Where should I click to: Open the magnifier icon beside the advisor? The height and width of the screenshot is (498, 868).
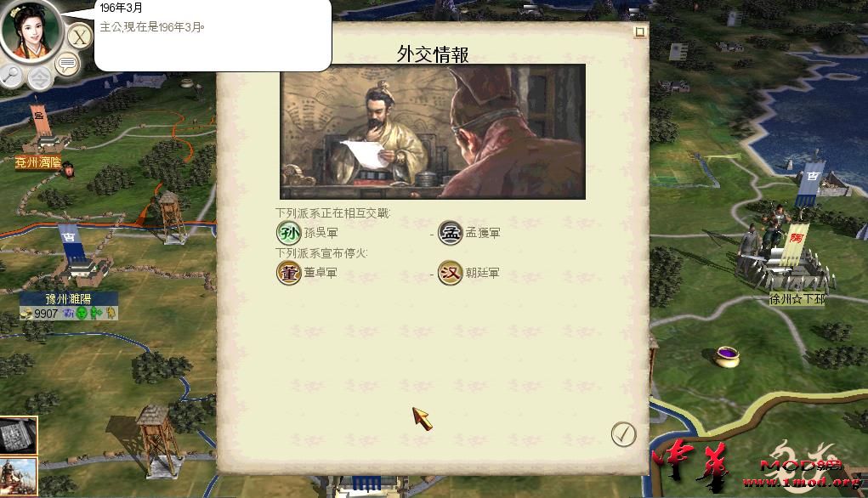(x=12, y=76)
